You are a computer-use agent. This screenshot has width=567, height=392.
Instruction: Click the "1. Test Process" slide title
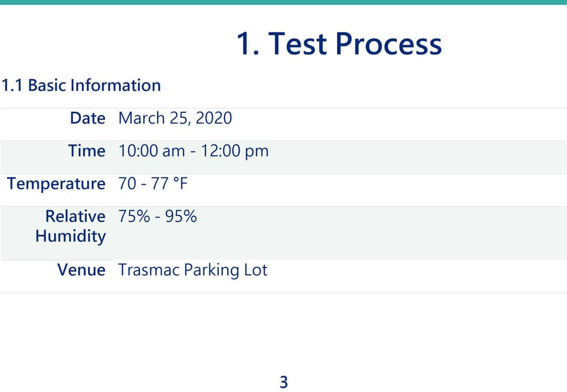(x=339, y=44)
